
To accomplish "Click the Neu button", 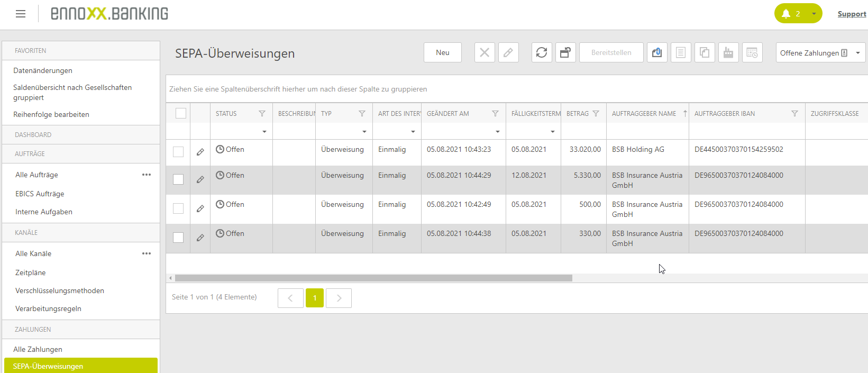I will (443, 52).
